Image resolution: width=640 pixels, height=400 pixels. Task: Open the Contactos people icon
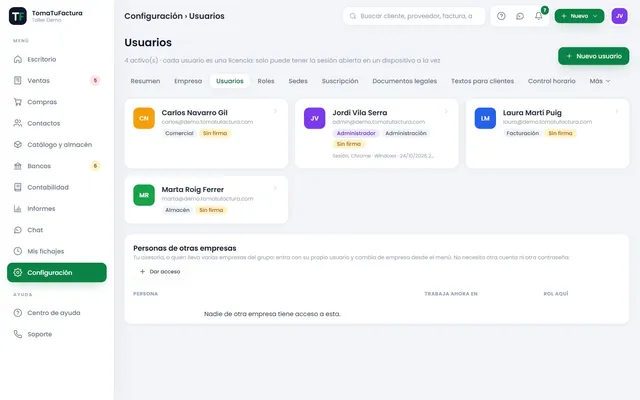click(x=18, y=123)
